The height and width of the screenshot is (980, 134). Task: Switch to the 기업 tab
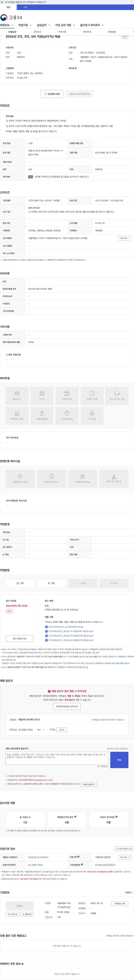[25, 7]
